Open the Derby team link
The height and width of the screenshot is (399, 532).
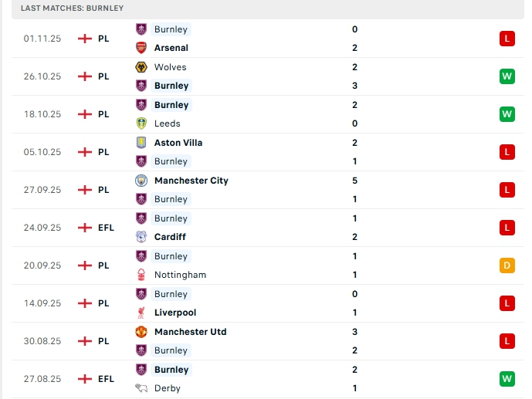pyautogui.click(x=167, y=388)
